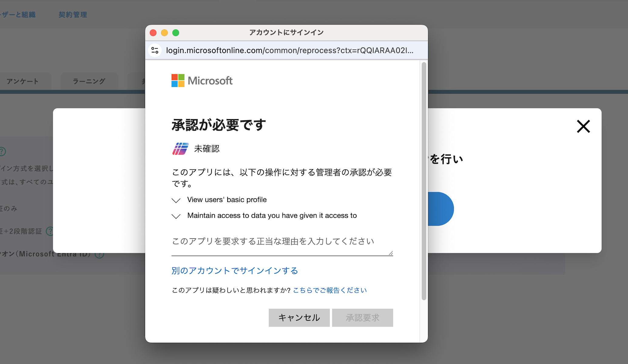Click the unverified app logo icon
This screenshot has height=364, width=628.
[x=181, y=149]
